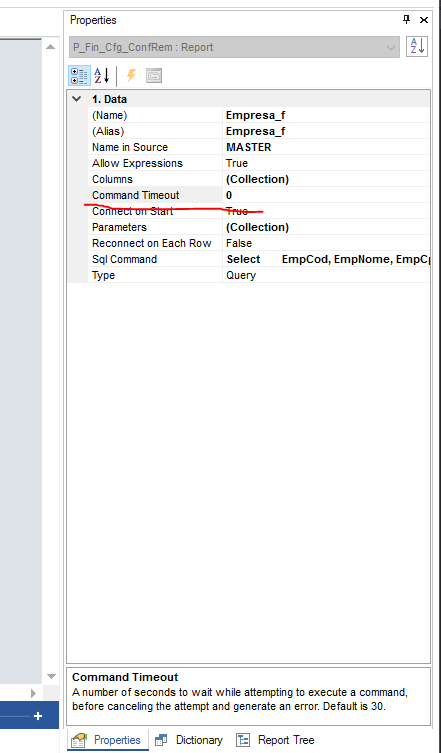Open the Parameters (Collection) property

pyautogui.click(x=326, y=227)
